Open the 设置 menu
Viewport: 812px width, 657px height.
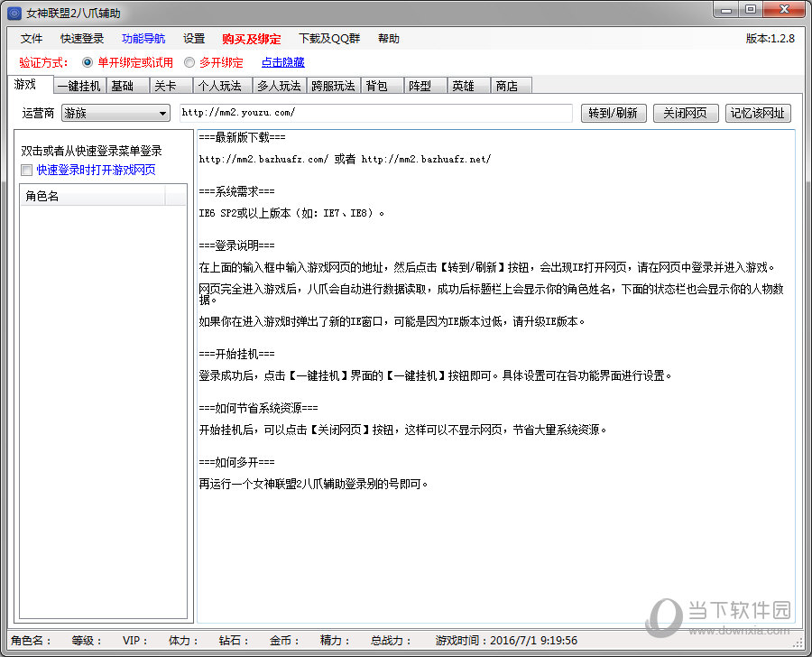[x=194, y=39]
